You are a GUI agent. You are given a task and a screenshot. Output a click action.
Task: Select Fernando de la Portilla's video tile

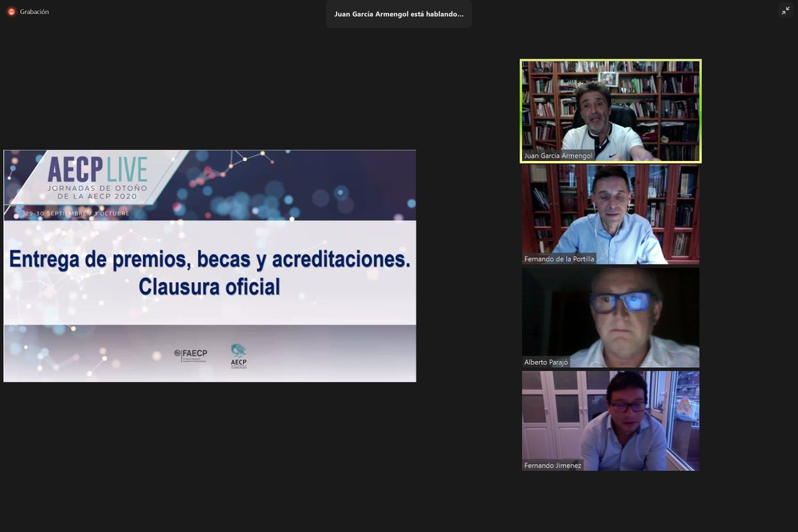[x=610, y=214]
